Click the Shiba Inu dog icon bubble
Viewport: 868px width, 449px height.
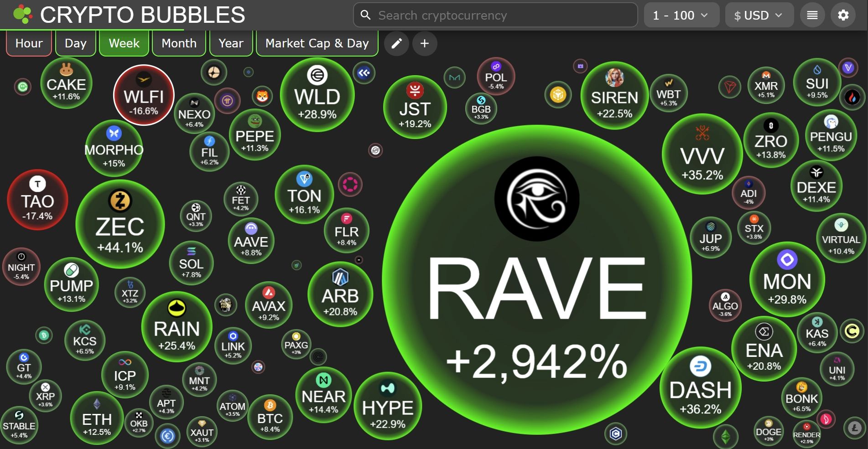click(x=262, y=96)
